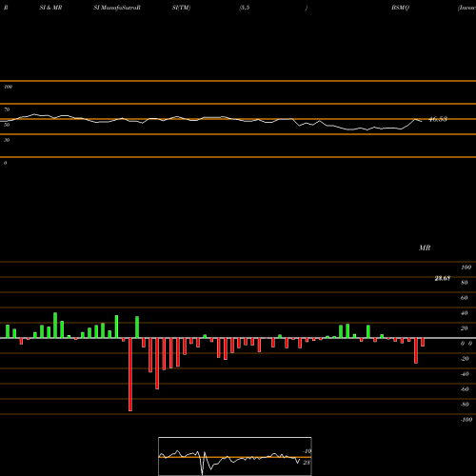The image size is (476, 476).
Task: Open the mini overview chart thumbnail
Action: [235, 456]
